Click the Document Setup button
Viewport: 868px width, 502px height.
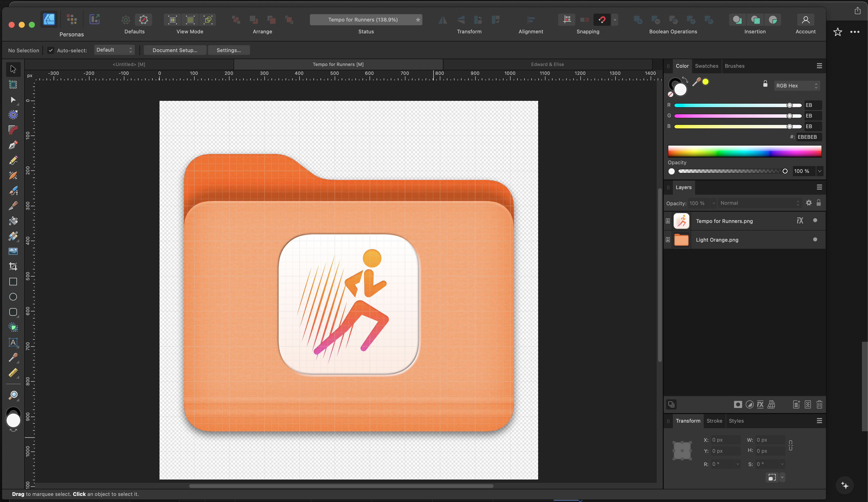[x=175, y=50]
